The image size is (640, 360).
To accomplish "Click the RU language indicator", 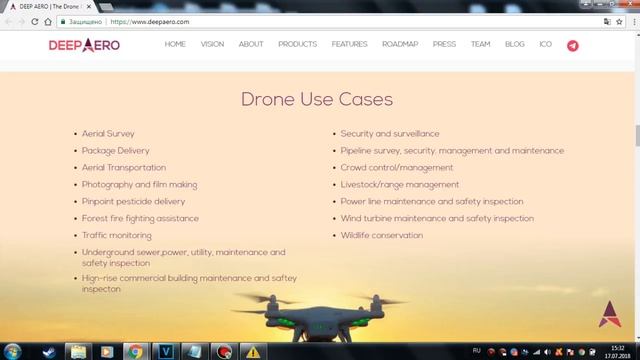I will click(476, 351).
